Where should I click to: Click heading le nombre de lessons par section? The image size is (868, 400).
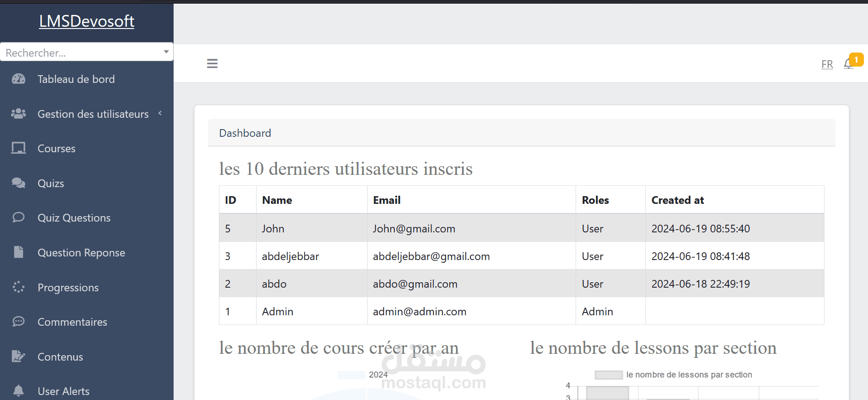(x=653, y=348)
